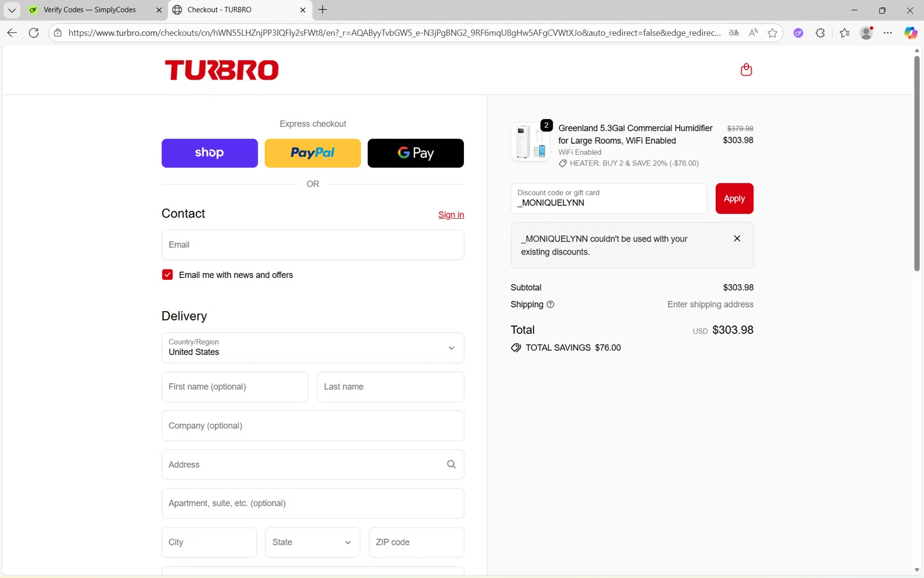924x578 pixels.
Task: Go back in browser history
Action: click(x=12, y=33)
